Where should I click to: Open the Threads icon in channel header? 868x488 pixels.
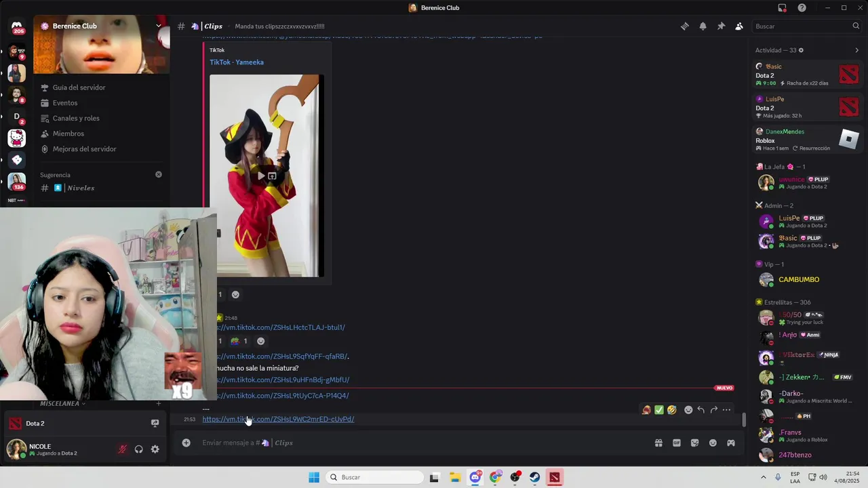685,26
